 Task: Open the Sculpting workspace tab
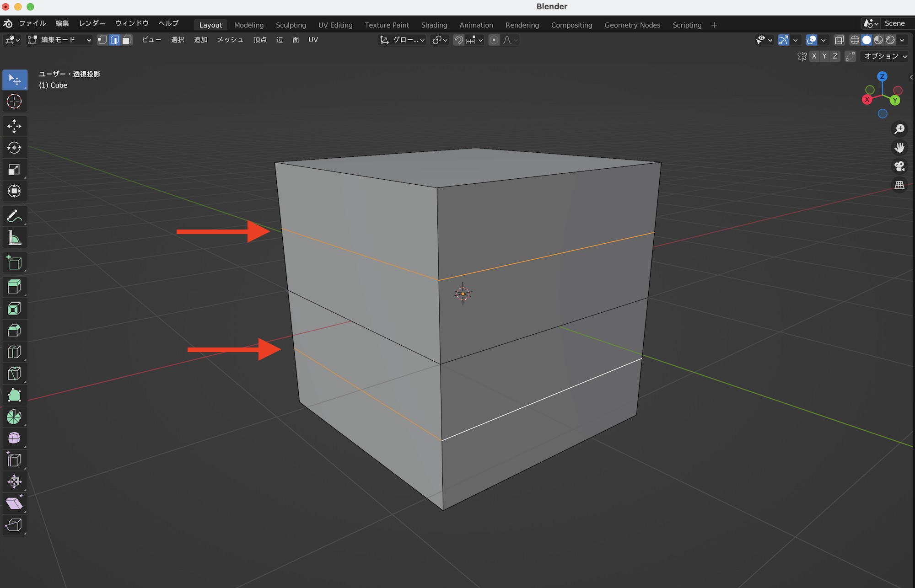(x=291, y=25)
